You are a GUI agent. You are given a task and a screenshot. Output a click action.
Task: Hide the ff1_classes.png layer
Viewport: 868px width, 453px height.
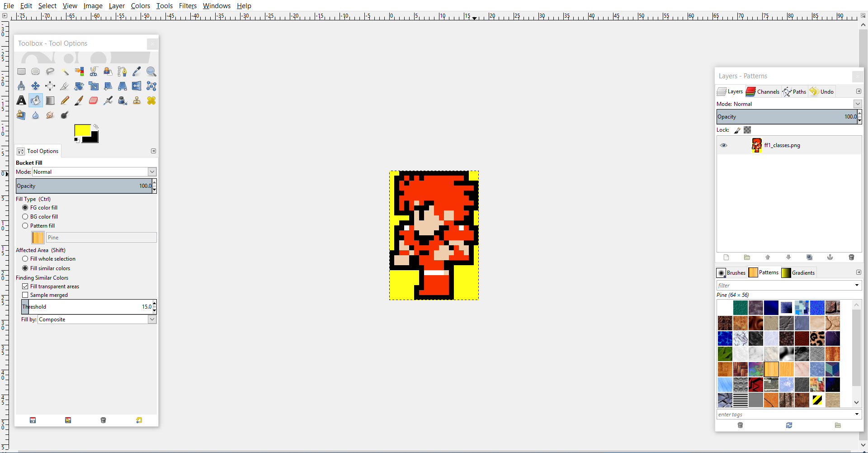pyautogui.click(x=724, y=145)
